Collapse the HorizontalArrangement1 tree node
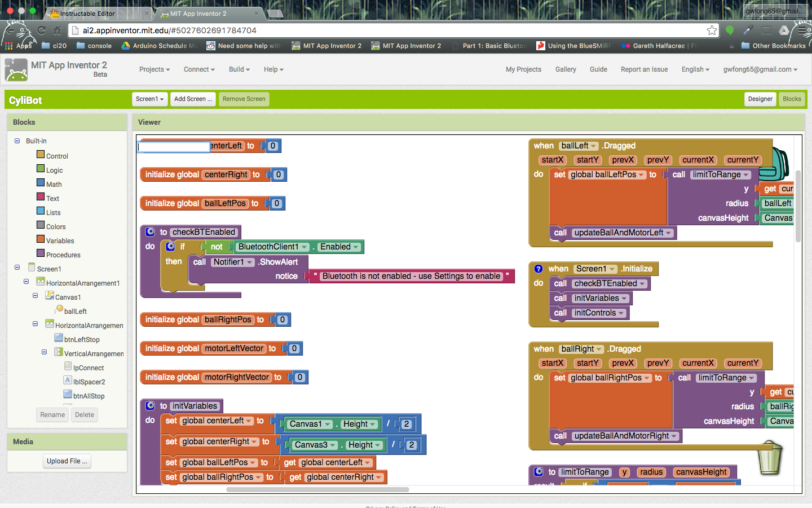 (x=26, y=282)
